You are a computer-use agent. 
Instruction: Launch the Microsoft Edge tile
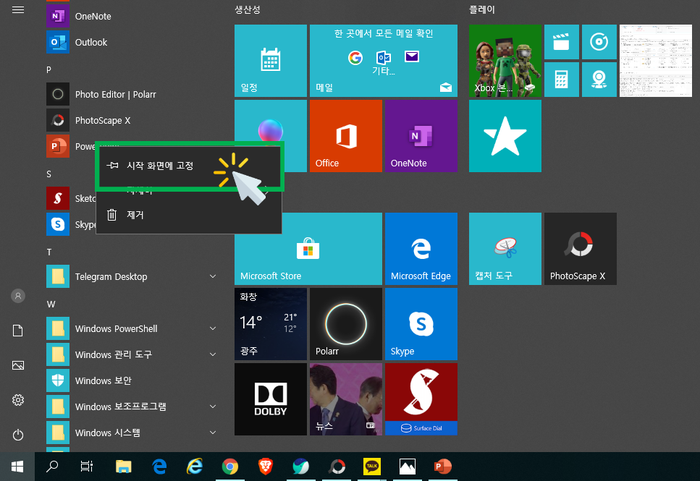421,249
